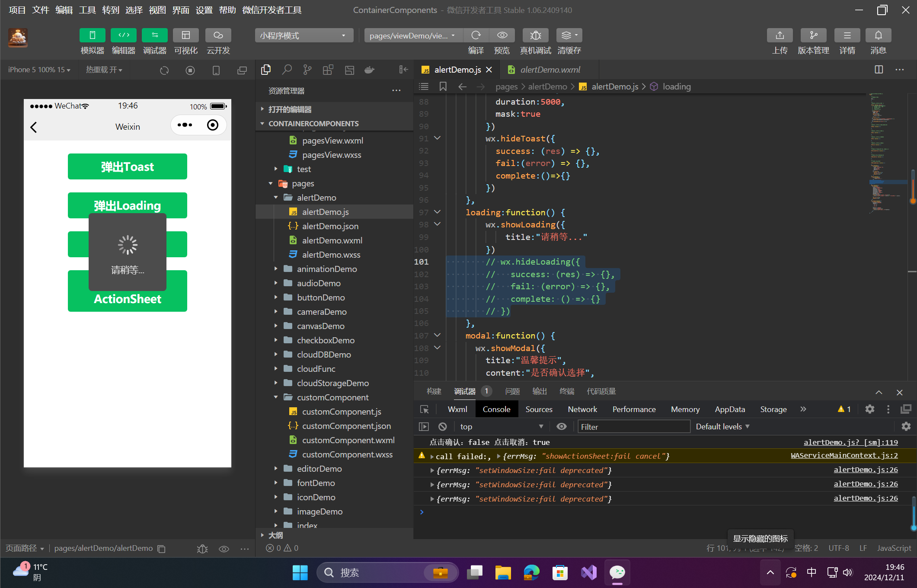
Task: Open the source control branch icon
Action: pyautogui.click(x=307, y=70)
